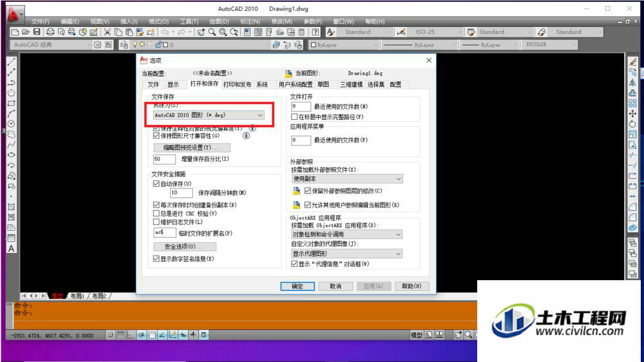The image size is (644, 362).
Task: Click the Text Style icon
Action: pyautogui.click(x=331, y=32)
